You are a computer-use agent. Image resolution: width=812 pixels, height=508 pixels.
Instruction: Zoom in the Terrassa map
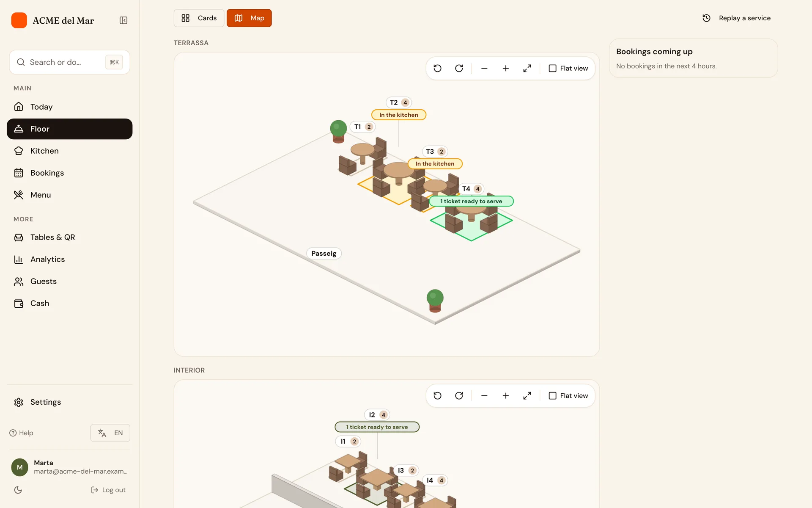click(x=505, y=68)
